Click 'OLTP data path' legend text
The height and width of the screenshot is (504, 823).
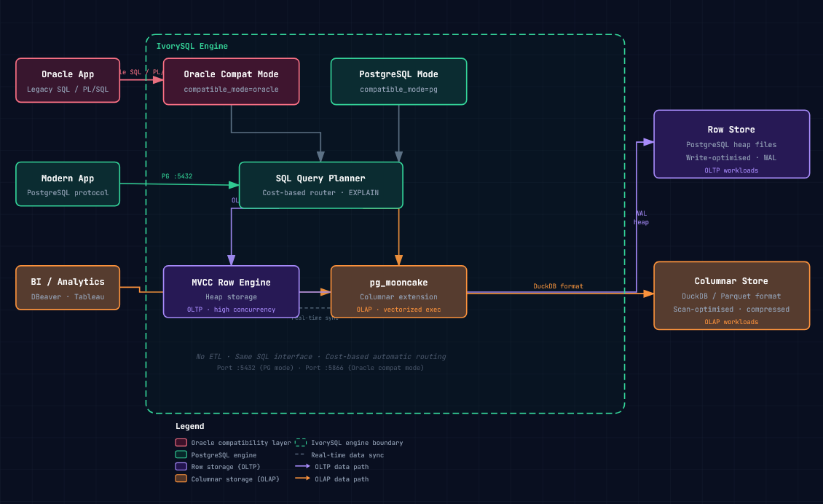pos(342,467)
